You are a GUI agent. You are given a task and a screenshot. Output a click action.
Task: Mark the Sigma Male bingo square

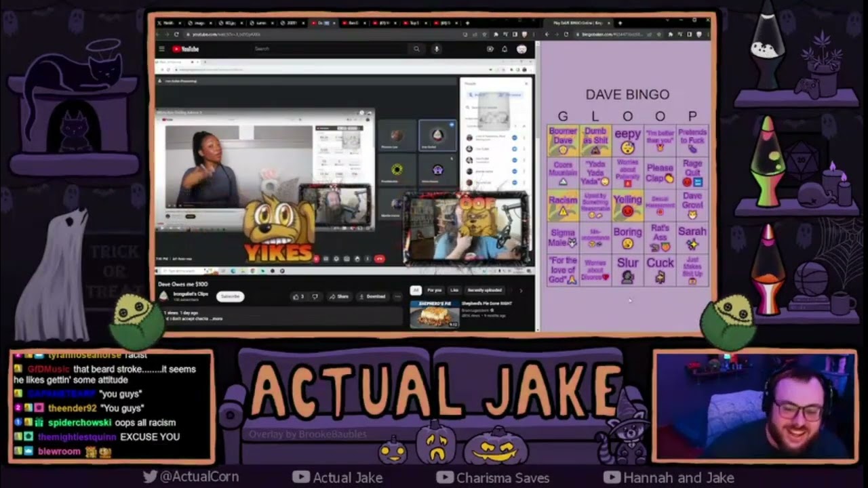pyautogui.click(x=563, y=238)
